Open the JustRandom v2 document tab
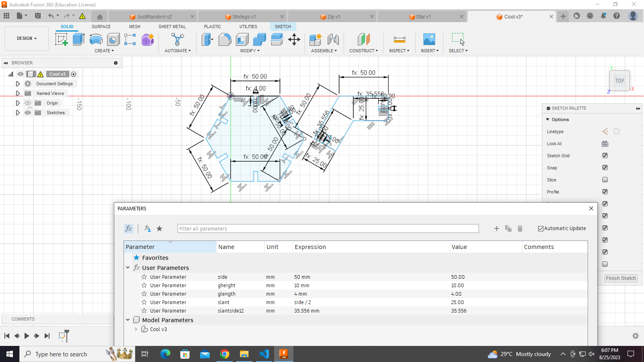Image resolution: width=644 pixels, height=362 pixels. pyautogui.click(x=154, y=17)
